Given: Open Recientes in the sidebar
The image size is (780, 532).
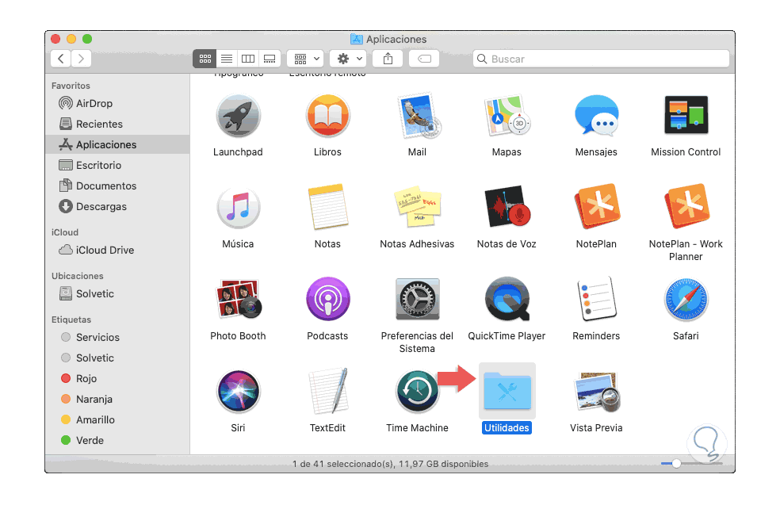Looking at the screenshot, I should click(117, 124).
